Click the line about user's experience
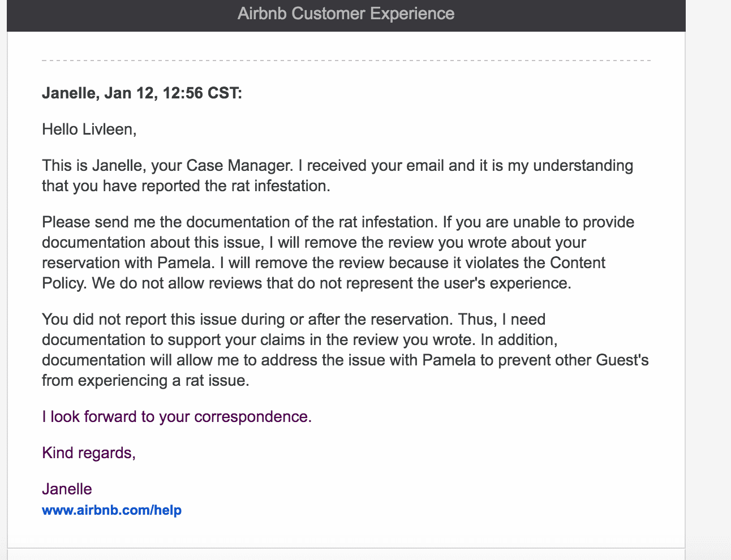This screenshot has height=560, width=731. coord(307,283)
